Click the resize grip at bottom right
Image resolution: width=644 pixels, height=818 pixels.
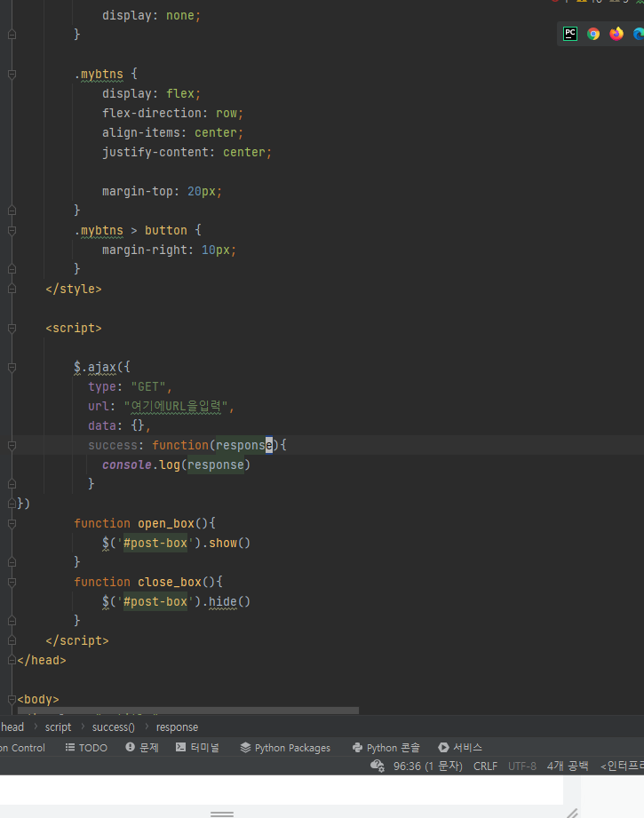[573, 813]
